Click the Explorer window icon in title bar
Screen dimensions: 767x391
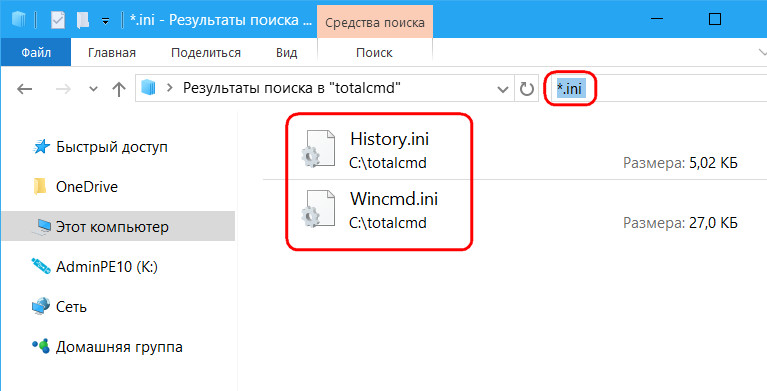click(x=18, y=20)
